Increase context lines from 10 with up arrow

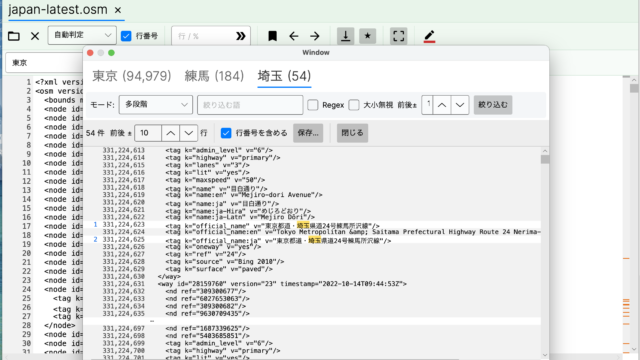pos(170,133)
